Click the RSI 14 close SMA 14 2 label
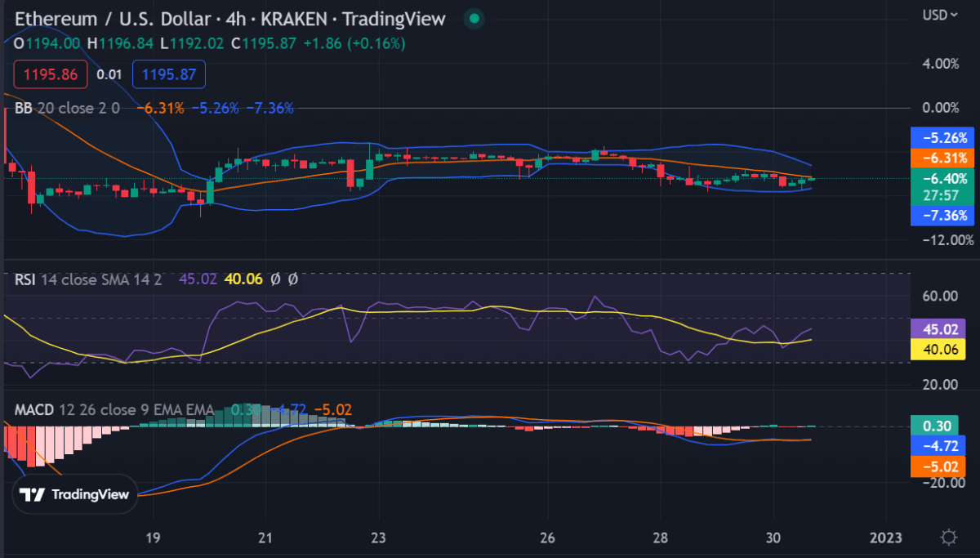 tap(88, 279)
